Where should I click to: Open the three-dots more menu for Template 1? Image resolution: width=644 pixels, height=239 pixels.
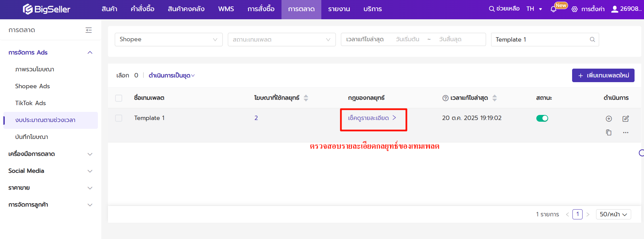click(625, 133)
